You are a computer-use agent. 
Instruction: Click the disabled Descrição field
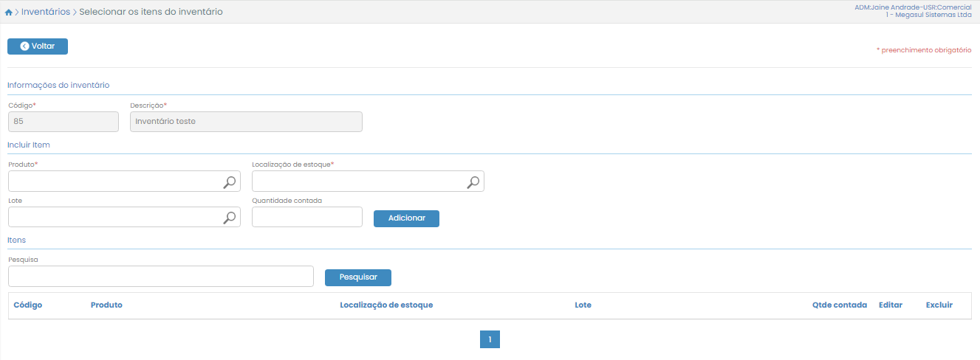(246, 122)
